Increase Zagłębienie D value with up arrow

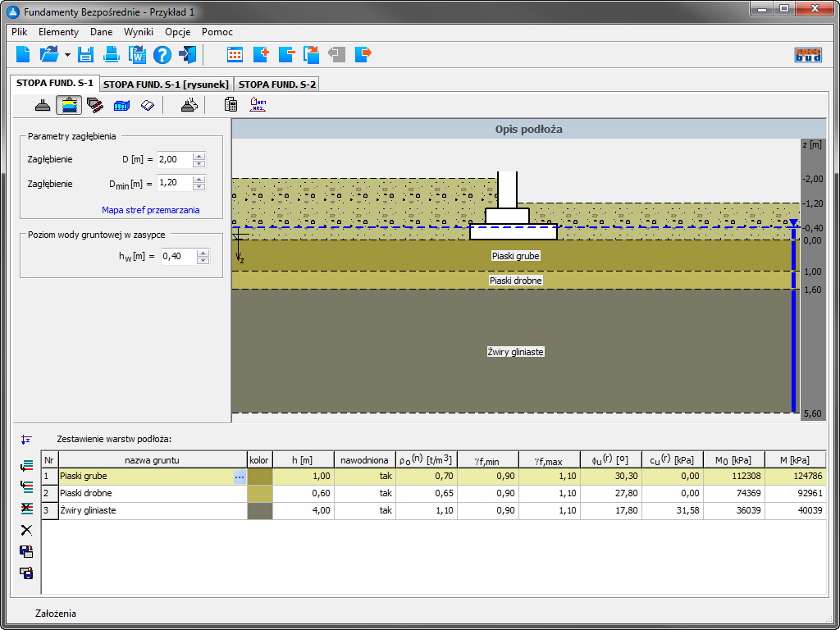pos(199,156)
